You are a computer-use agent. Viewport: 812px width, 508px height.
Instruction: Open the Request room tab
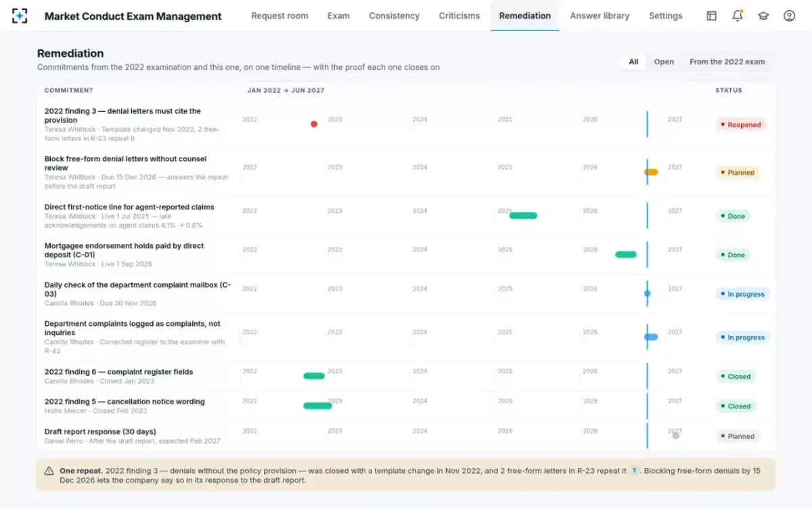279,16
